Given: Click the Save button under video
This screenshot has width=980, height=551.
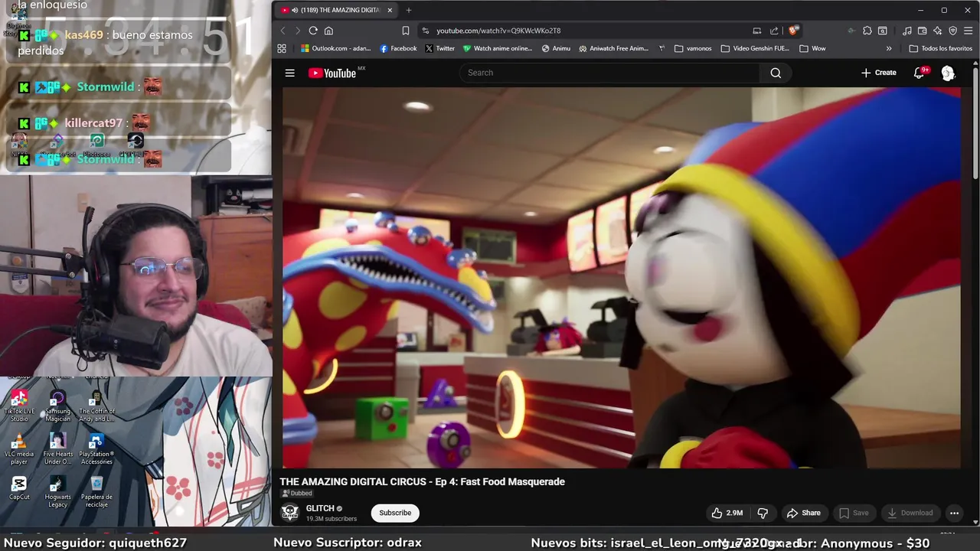Looking at the screenshot, I should pyautogui.click(x=853, y=513).
